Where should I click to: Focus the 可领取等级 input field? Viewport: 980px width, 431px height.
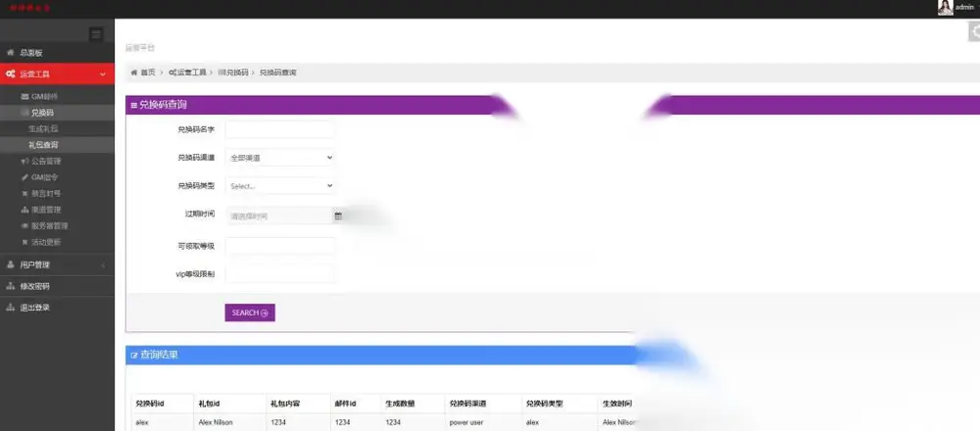(279, 246)
